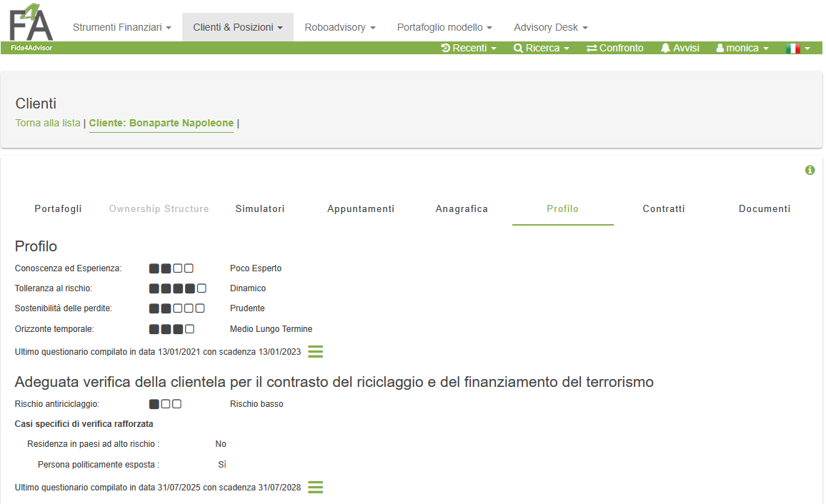Click the Sostenibilità delle perdite rating boxes
Screen dimensions: 826x504
177,308
